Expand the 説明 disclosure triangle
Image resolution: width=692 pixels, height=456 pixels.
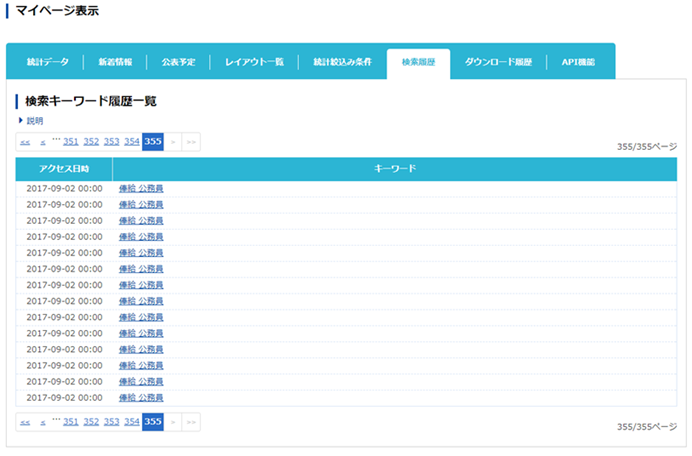(20, 121)
